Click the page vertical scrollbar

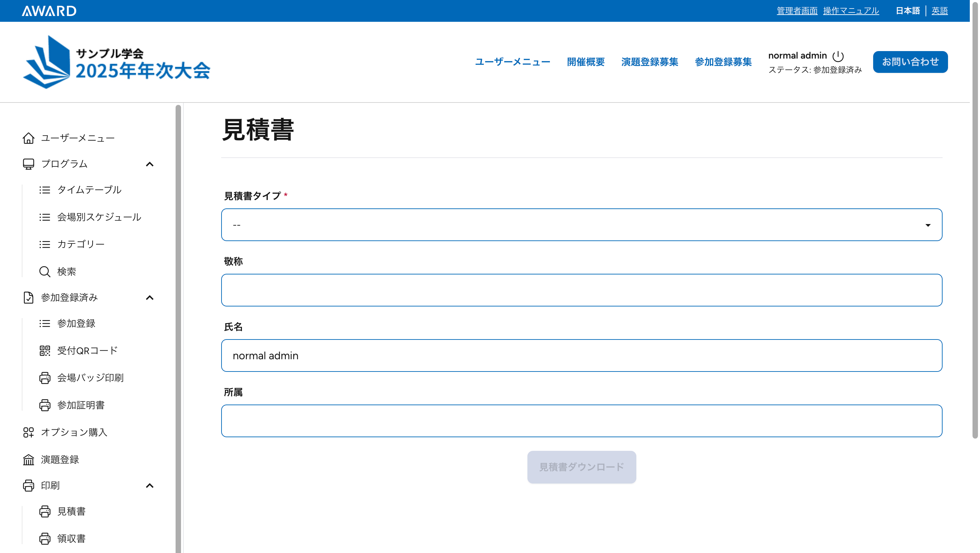coord(975,220)
